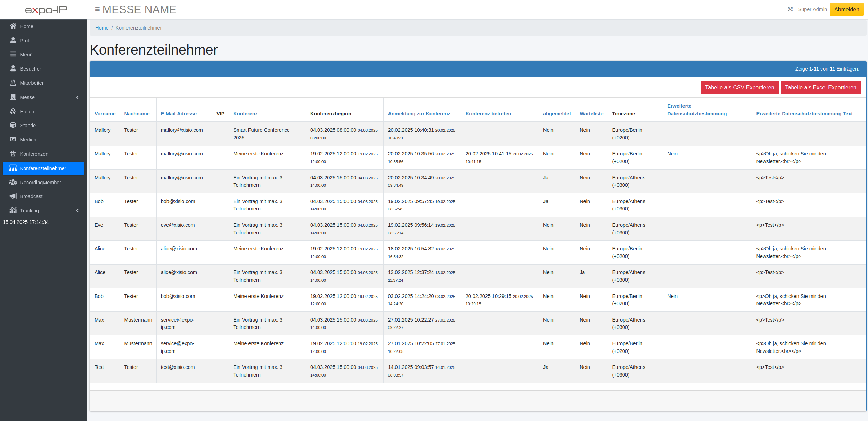Select the Besucher menu item
Viewport: 868px width, 421px height.
click(x=30, y=69)
